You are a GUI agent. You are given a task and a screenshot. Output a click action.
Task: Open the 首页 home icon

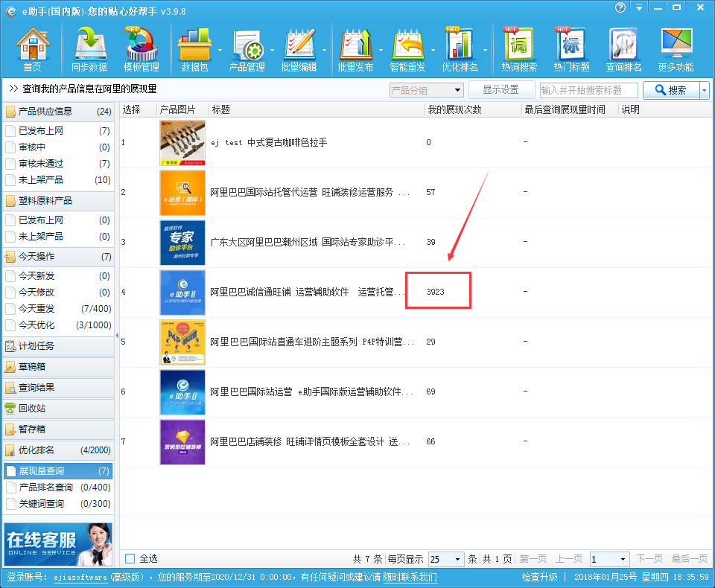pyautogui.click(x=32, y=50)
